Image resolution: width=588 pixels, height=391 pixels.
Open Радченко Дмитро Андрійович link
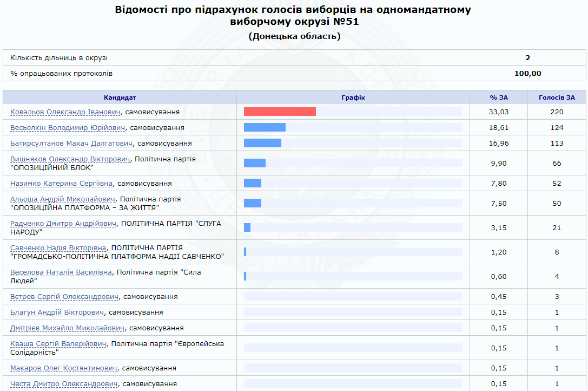point(63,224)
